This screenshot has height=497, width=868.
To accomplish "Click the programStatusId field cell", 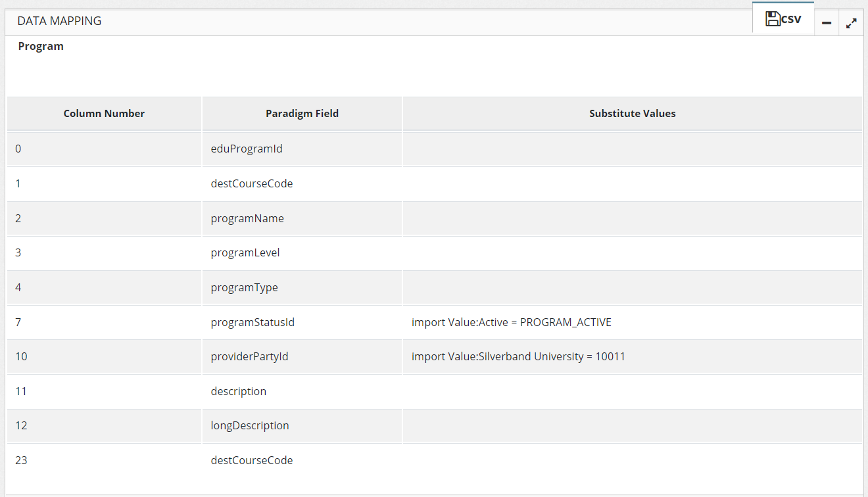I will pos(253,322).
